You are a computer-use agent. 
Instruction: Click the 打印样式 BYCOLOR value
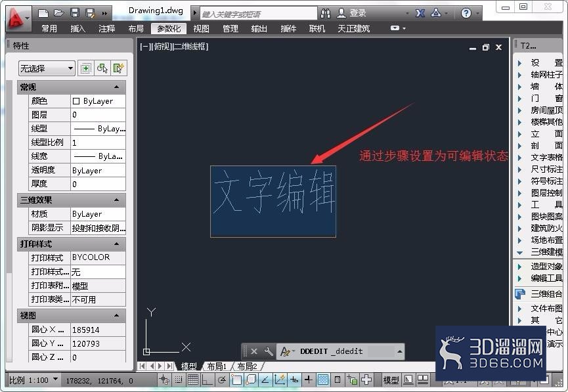(x=98, y=257)
